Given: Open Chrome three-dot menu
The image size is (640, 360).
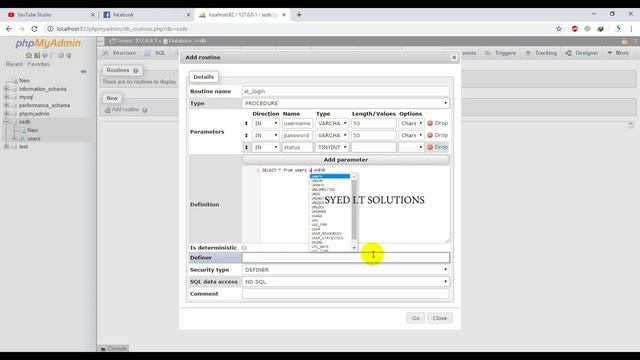Looking at the screenshot, I should click(631, 29).
